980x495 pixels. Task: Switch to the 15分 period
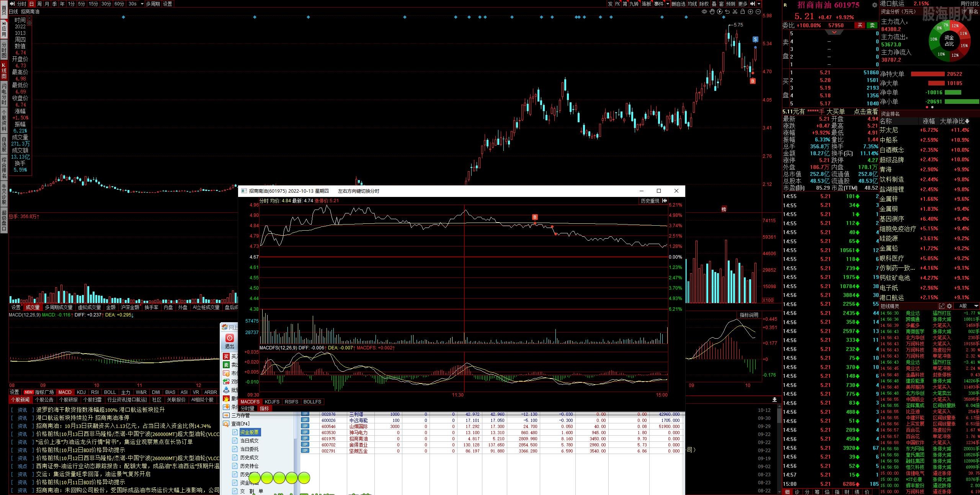[93, 4]
